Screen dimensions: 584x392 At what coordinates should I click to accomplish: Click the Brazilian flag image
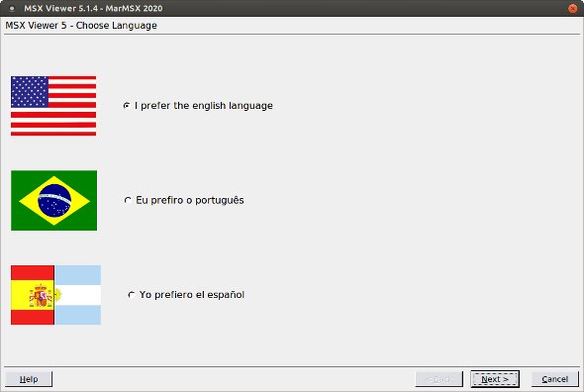(54, 201)
